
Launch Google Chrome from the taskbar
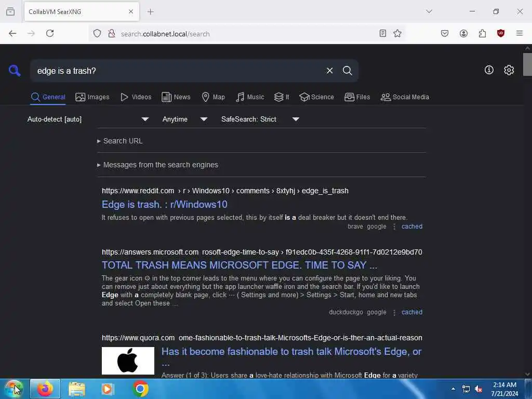[x=140, y=389]
